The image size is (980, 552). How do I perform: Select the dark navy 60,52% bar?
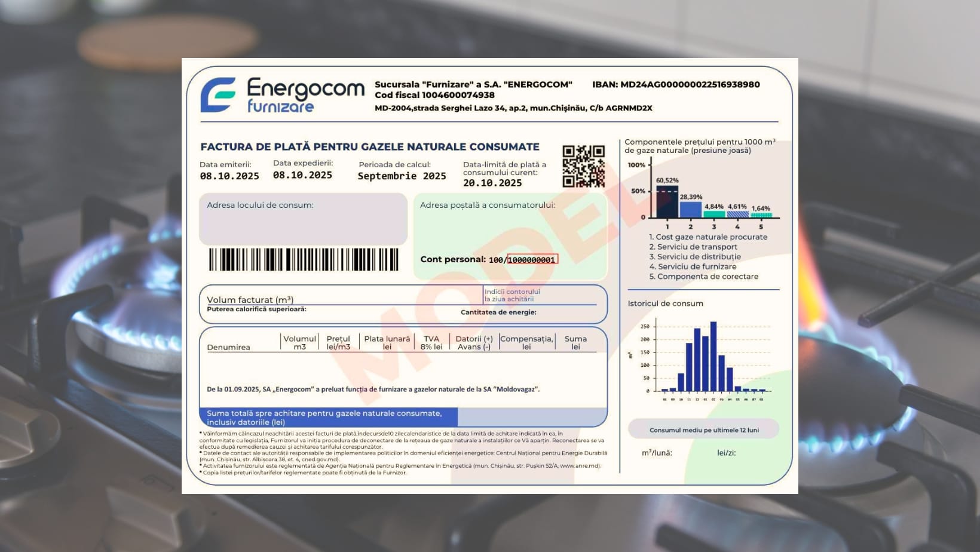(x=667, y=202)
